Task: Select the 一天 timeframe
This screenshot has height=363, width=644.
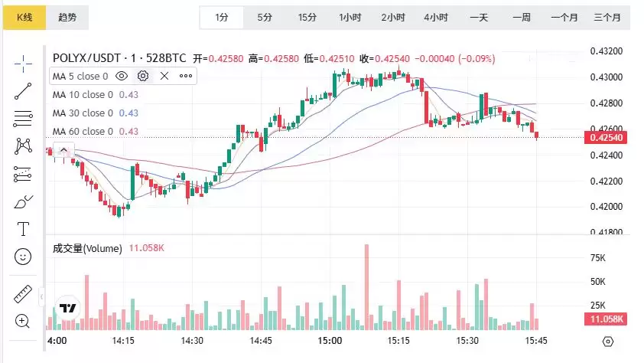Action: [x=479, y=17]
